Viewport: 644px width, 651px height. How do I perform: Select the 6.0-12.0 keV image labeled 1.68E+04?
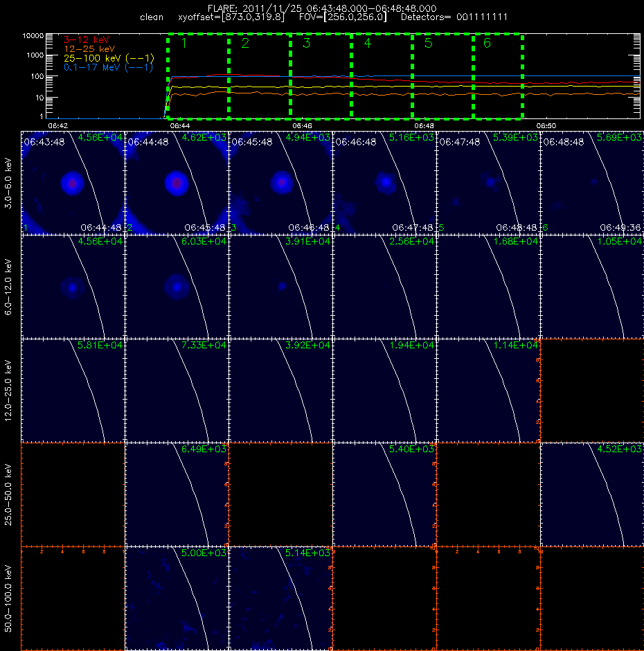point(488,287)
